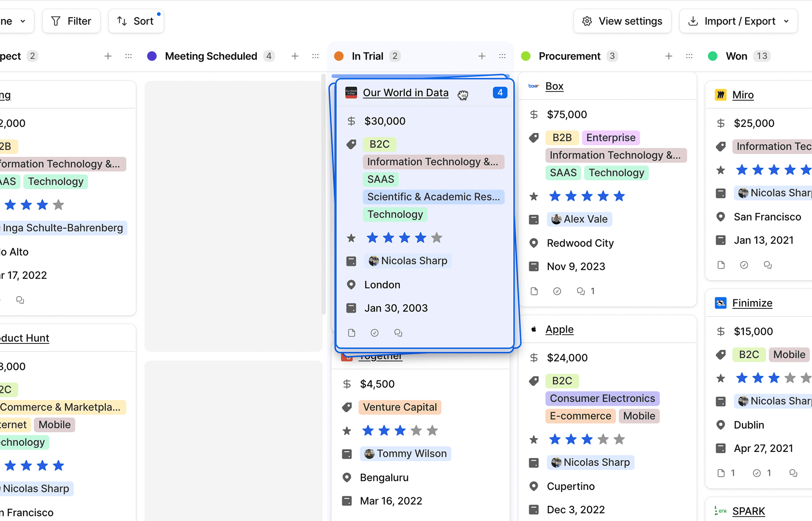Open tasks icon on Our World in Data card
The height and width of the screenshot is (521, 812).
pyautogui.click(x=374, y=333)
